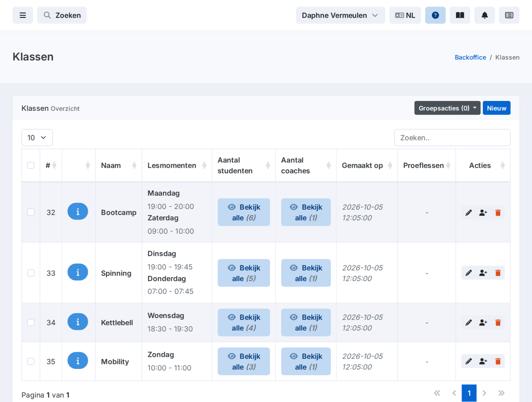Go to the next page arrow
The width and height of the screenshot is (532, 402).
[484, 393]
